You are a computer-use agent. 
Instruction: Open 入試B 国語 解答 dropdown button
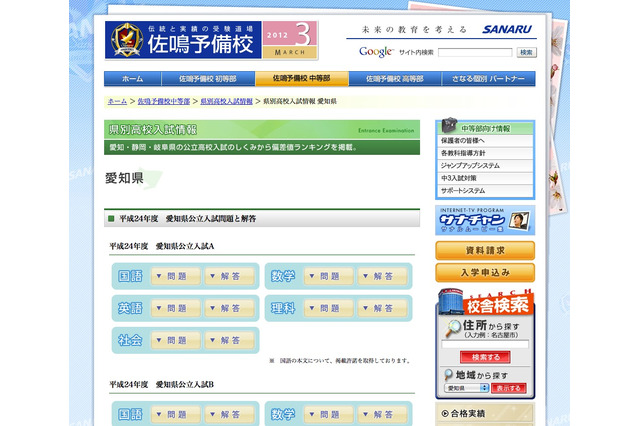229,415
